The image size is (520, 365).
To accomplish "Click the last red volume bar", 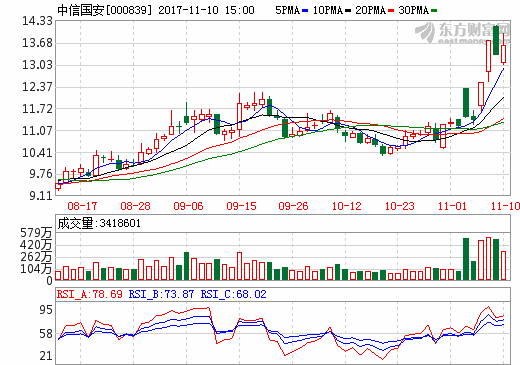I will [503, 266].
